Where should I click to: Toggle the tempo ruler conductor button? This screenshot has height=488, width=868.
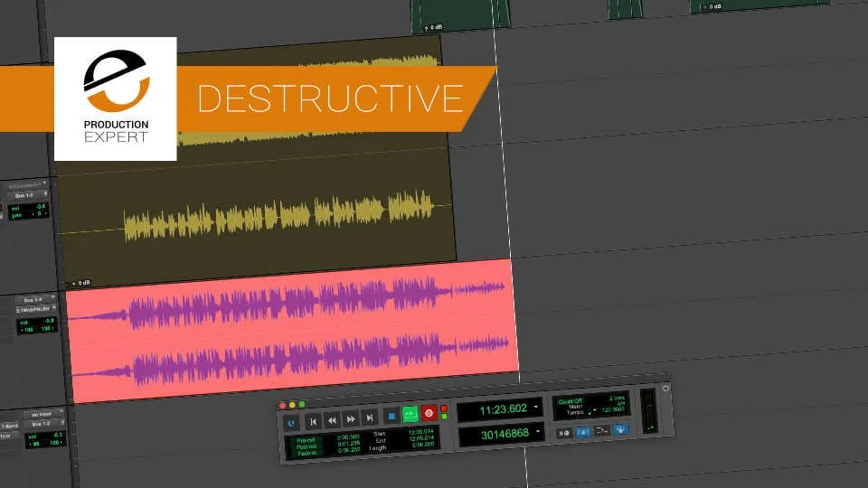tap(620, 428)
